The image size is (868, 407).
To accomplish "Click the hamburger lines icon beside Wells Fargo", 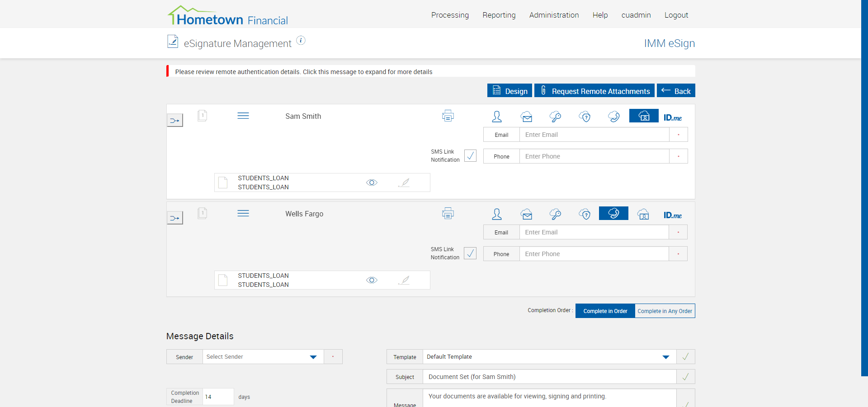I will tap(243, 214).
